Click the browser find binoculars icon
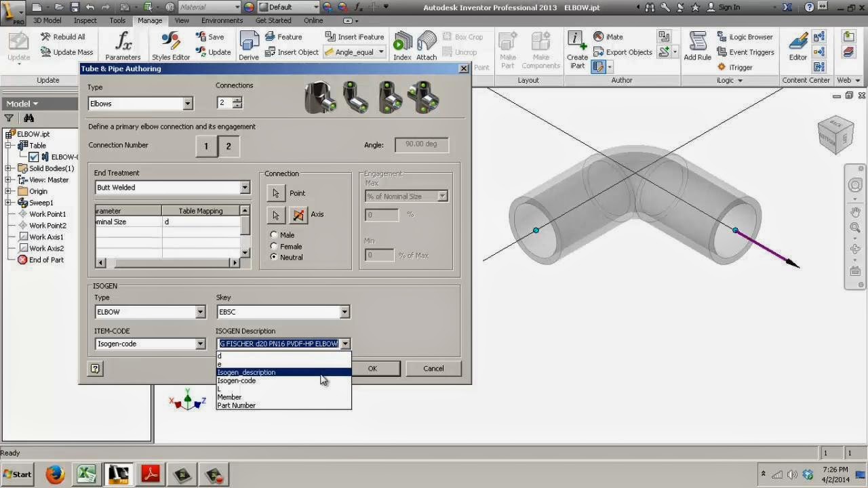Viewport: 868px width, 488px height. point(28,119)
